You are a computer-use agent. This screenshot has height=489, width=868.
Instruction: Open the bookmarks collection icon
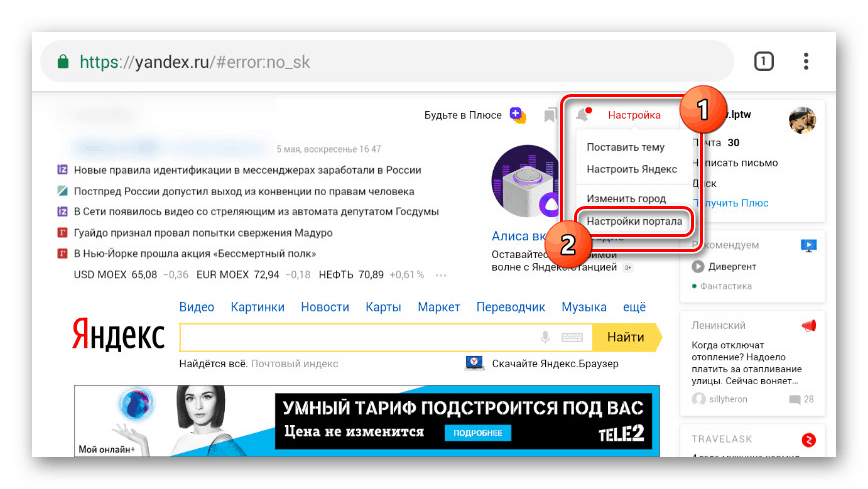point(550,115)
